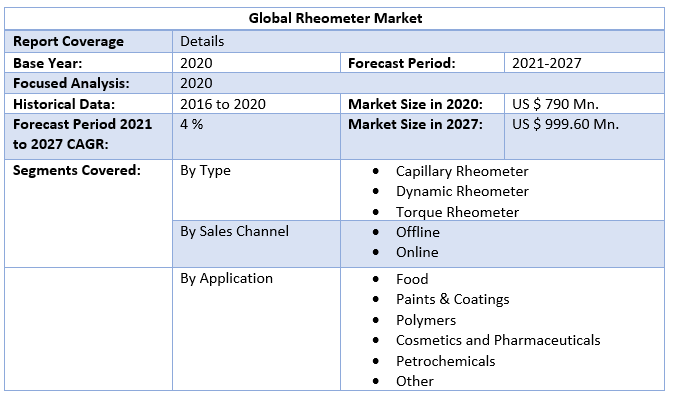Select the By Application cell
The height and width of the screenshot is (404, 678).
point(226,278)
